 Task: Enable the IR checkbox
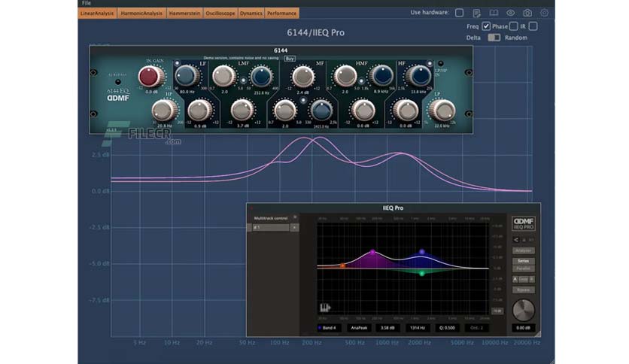[533, 26]
